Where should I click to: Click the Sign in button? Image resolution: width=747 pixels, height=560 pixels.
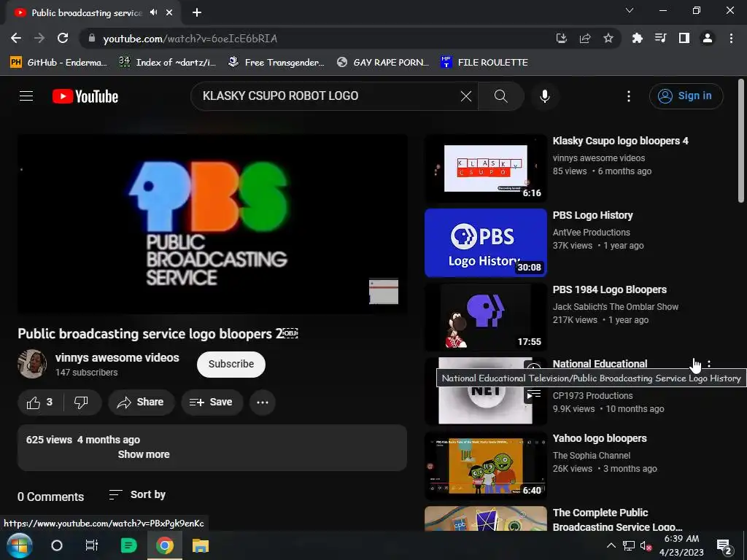click(686, 96)
